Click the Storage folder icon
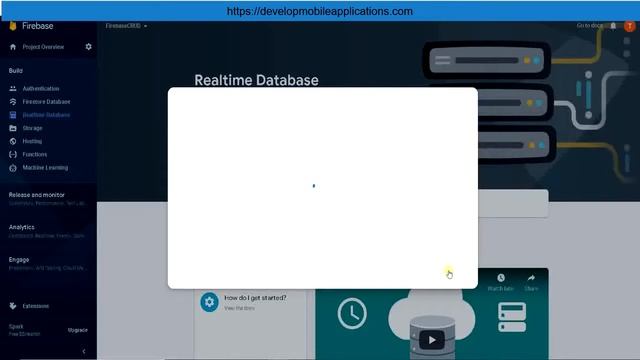This screenshot has height=360, width=640. [13, 128]
